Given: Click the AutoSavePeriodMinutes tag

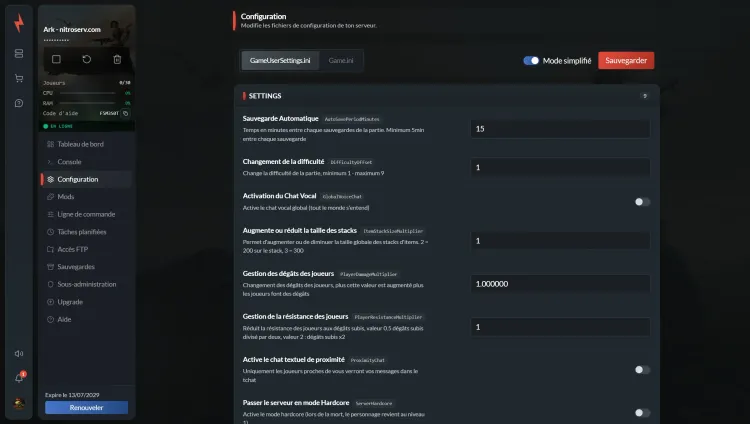Looking at the screenshot, I should coord(352,119).
